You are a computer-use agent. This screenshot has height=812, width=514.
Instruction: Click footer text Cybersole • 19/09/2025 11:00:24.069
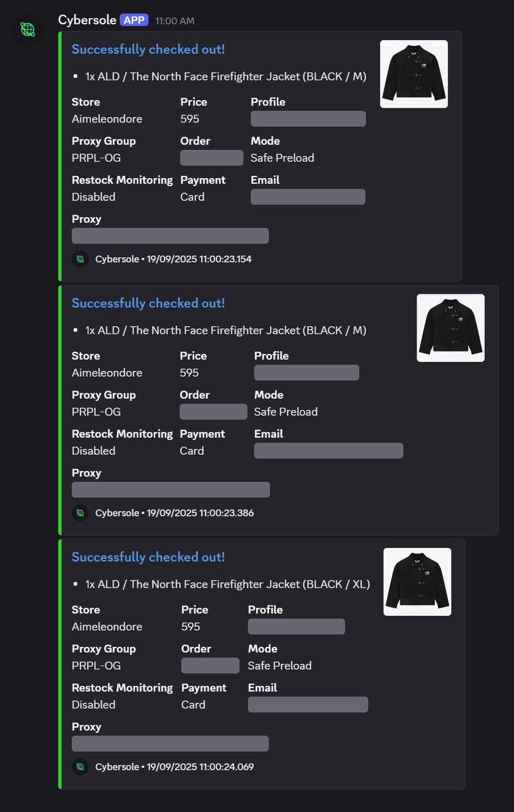coord(174,767)
